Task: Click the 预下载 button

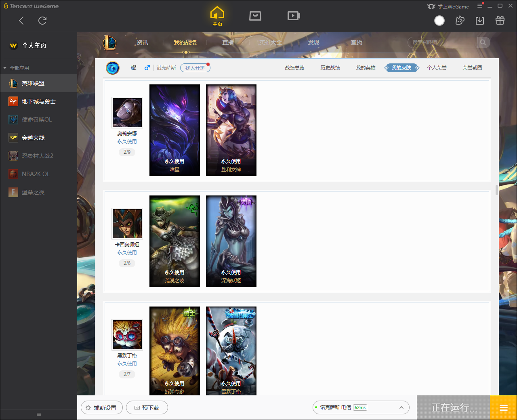Action: (147, 408)
